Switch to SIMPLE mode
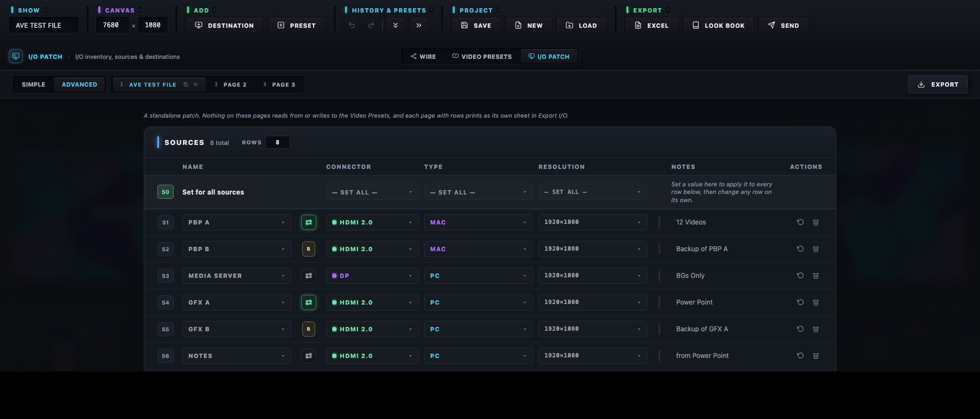 click(x=33, y=84)
